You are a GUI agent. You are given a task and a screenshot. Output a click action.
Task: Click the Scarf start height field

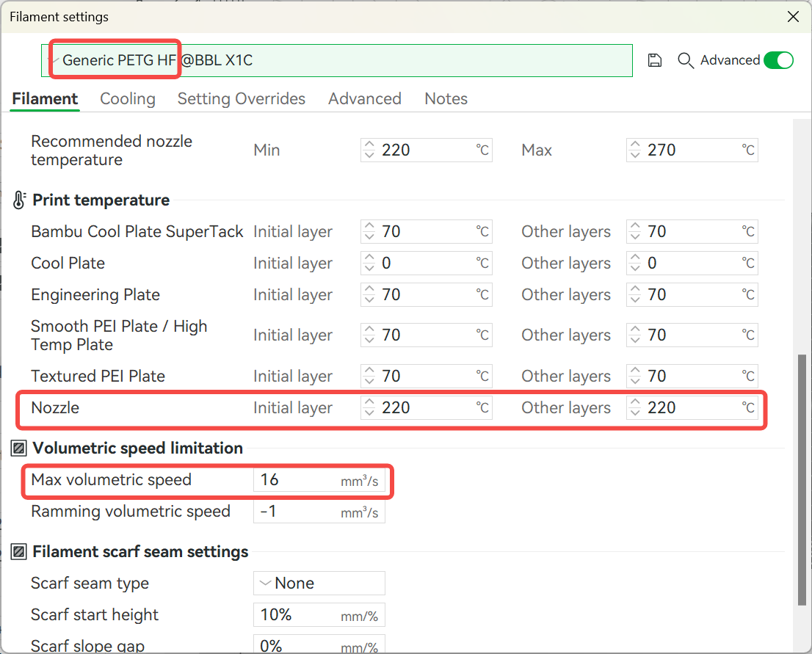[319, 614]
